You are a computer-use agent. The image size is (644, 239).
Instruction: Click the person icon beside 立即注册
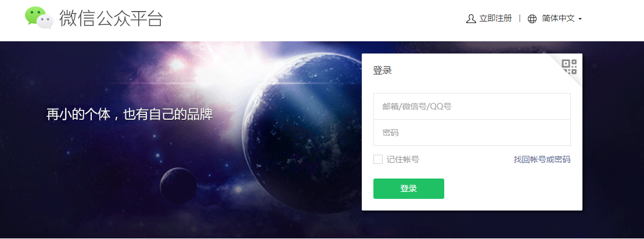click(471, 19)
